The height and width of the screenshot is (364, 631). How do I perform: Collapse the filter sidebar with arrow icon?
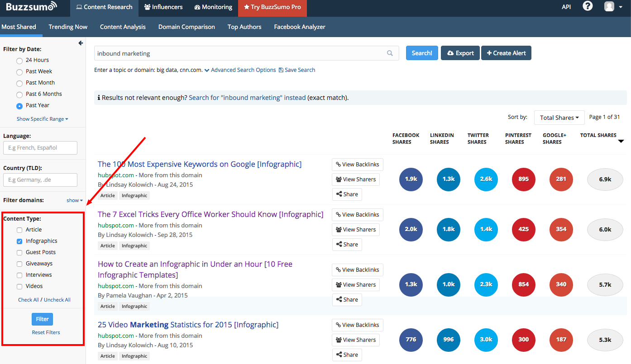coord(81,43)
